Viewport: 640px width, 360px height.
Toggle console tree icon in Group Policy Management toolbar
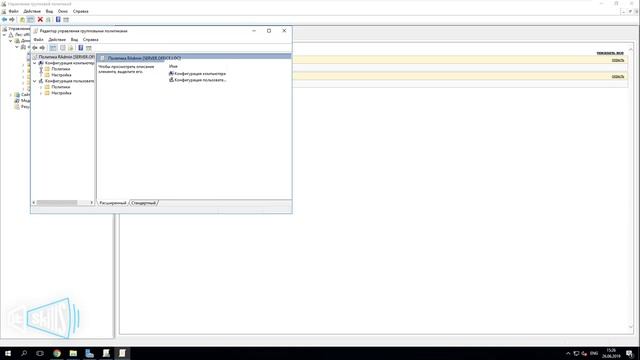[31, 20]
